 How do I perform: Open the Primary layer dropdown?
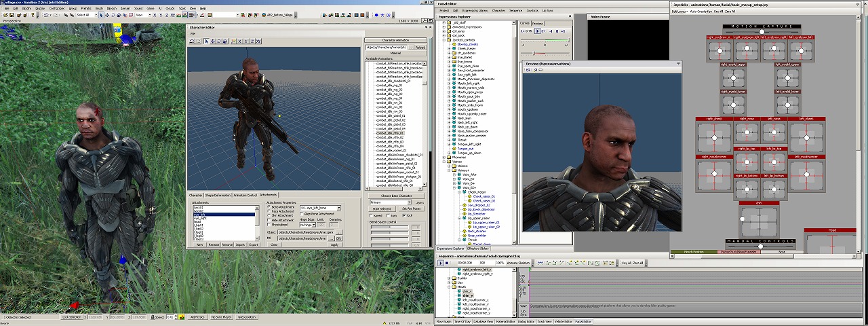coord(408,202)
